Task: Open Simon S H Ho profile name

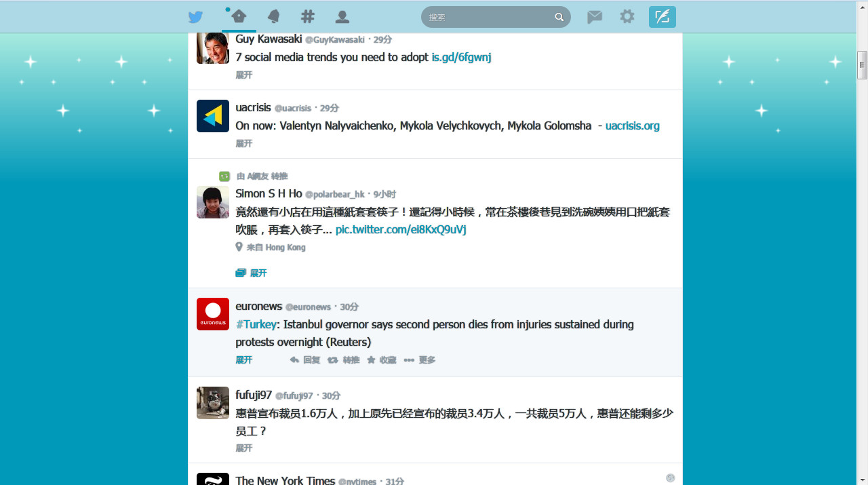Action: point(269,194)
